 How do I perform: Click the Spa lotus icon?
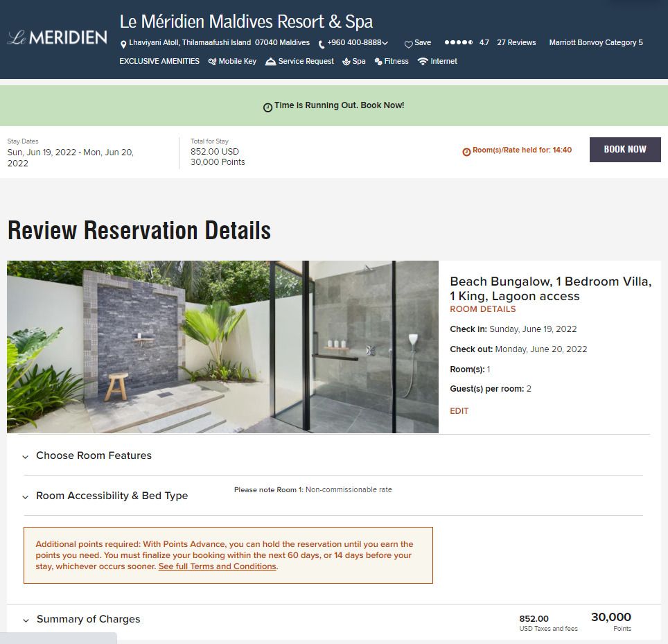pos(346,62)
